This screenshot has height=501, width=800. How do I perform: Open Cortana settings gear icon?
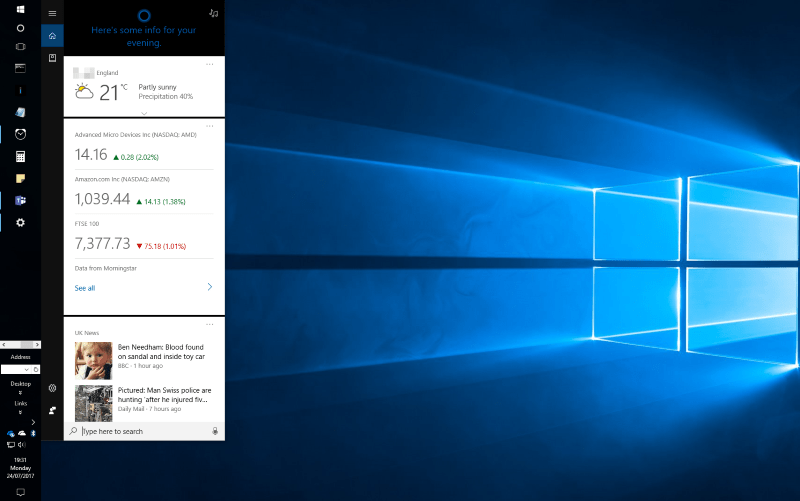click(52, 388)
